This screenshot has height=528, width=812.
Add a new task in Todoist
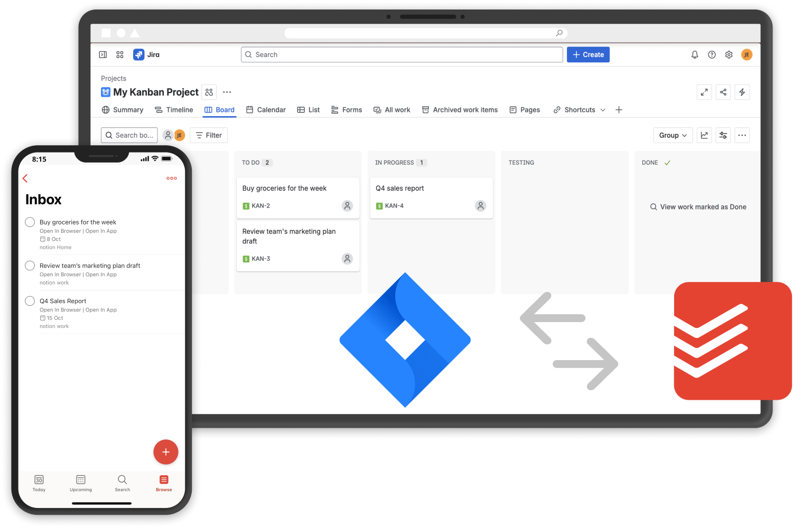166,452
